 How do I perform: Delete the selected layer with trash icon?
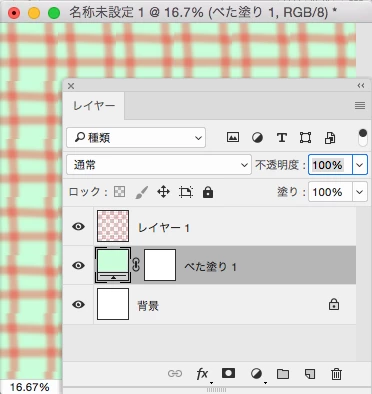pos(336,374)
